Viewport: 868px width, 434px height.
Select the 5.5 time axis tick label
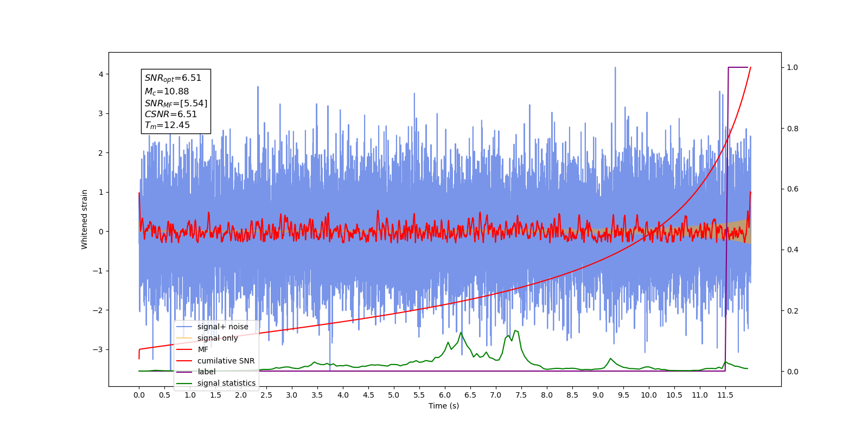[419, 395]
